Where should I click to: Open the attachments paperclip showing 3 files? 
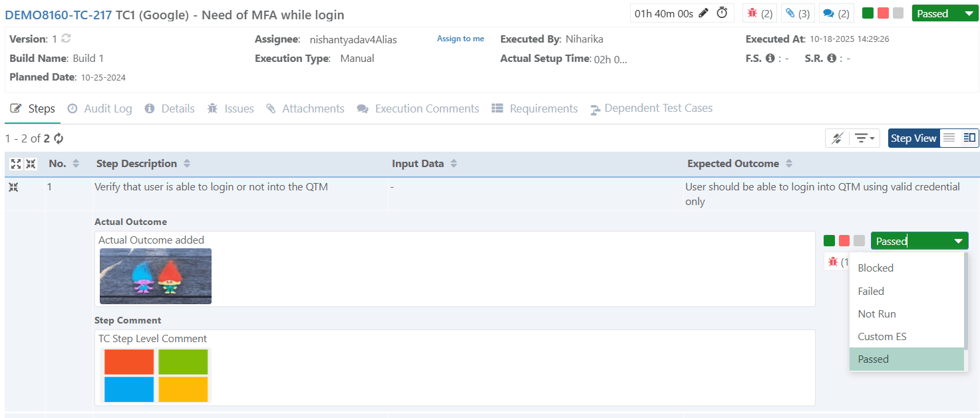[x=797, y=13]
